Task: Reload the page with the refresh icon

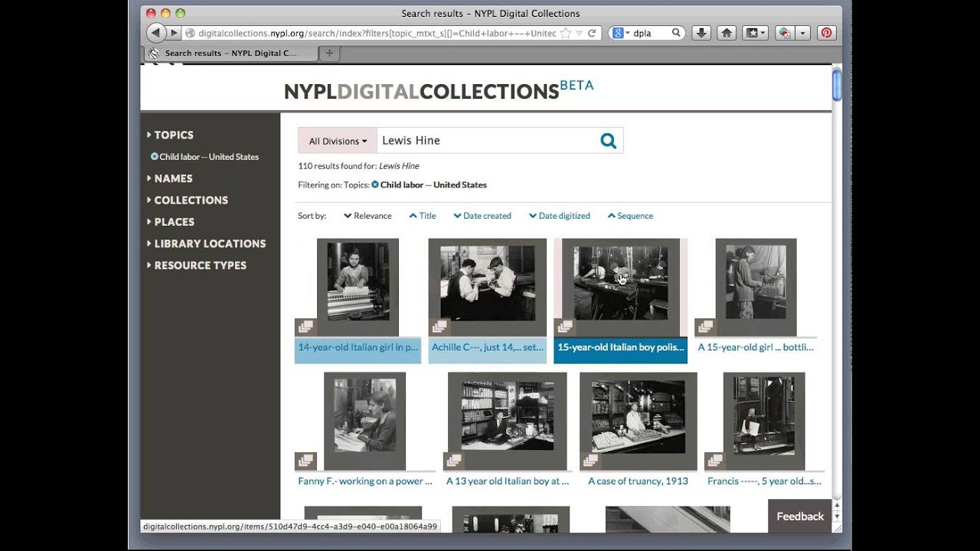Action: coord(592,33)
